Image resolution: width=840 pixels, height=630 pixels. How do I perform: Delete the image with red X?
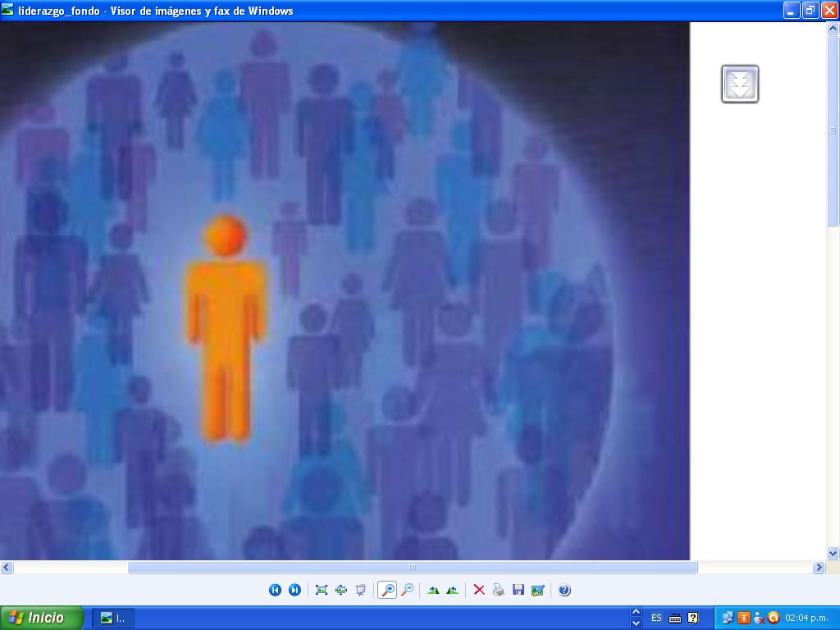pyautogui.click(x=479, y=590)
